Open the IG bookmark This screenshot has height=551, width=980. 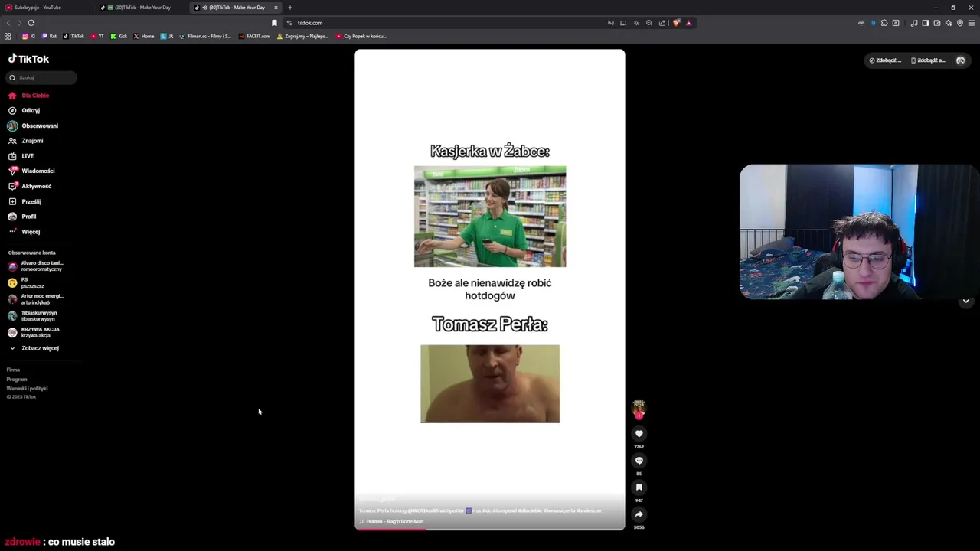28,36
